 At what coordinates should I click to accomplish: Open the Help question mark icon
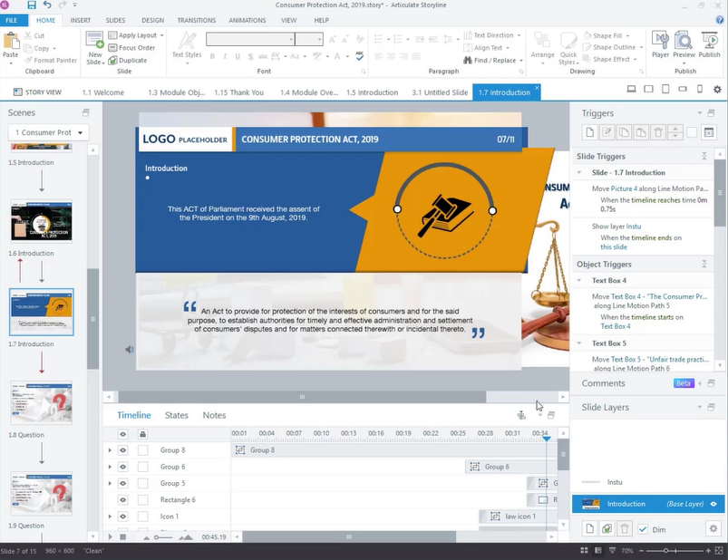(720, 20)
